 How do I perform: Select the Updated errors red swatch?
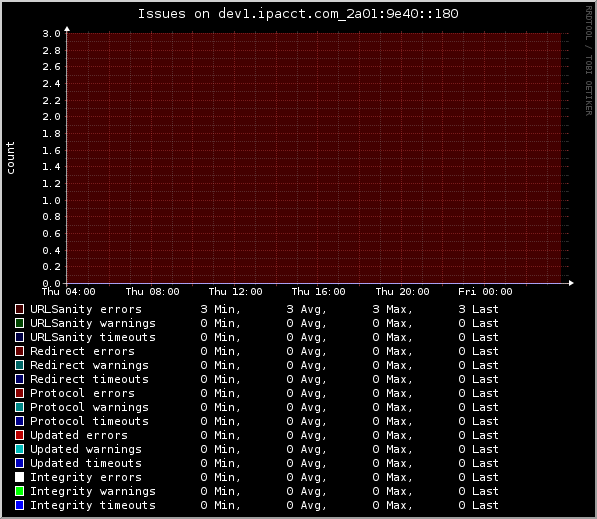(19, 435)
